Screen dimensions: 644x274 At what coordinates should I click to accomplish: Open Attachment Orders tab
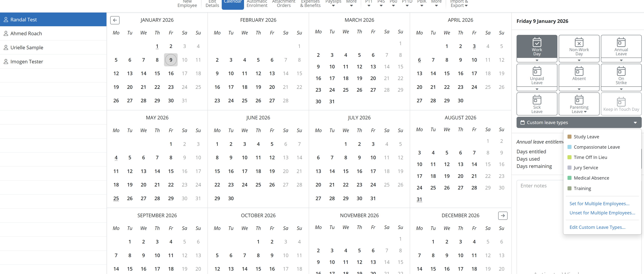(x=284, y=4)
